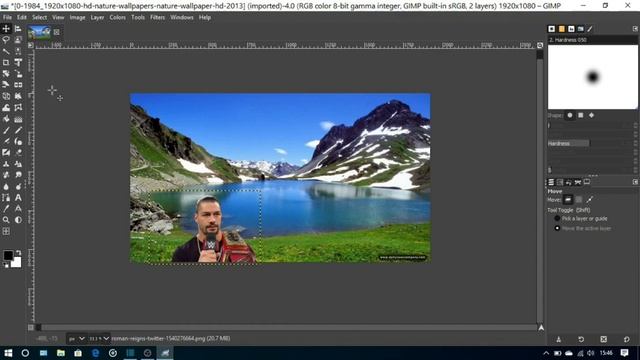Click the image tab thumbnail
This screenshot has width=640, height=360.
tap(39, 32)
